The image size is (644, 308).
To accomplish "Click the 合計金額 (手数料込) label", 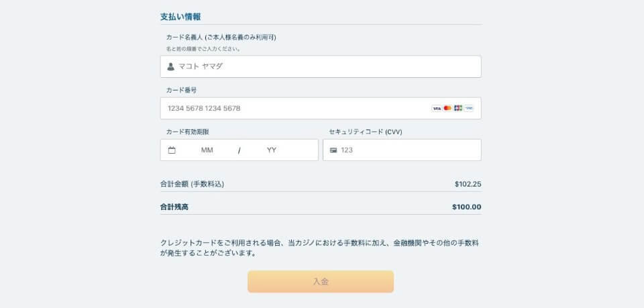I will [x=193, y=184].
